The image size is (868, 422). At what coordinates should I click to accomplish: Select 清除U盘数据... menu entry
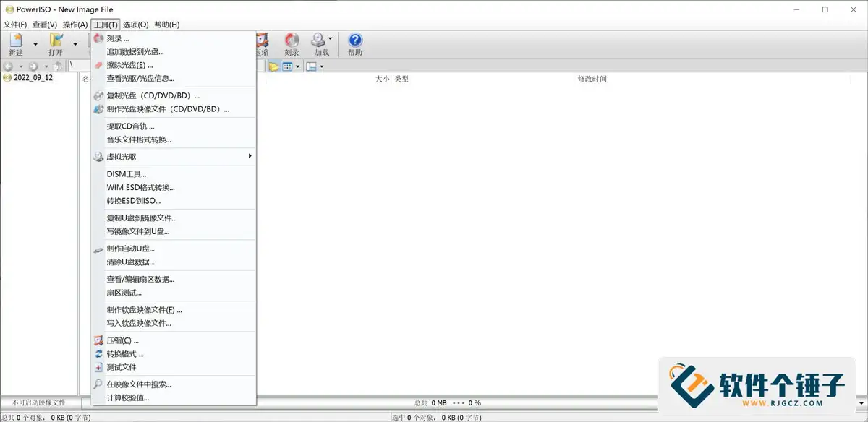[x=174, y=262]
